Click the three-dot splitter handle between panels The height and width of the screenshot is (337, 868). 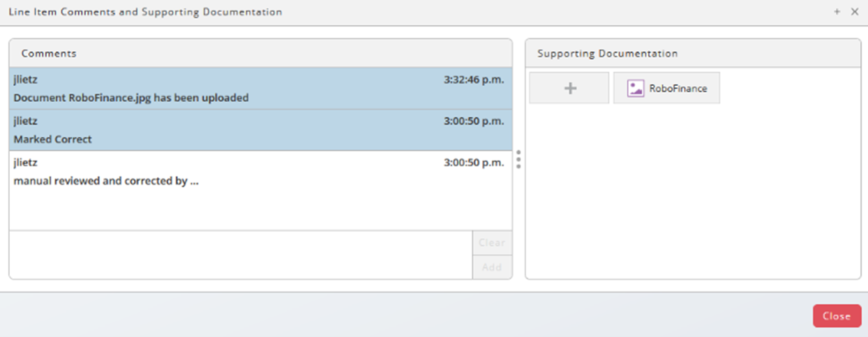point(518,159)
